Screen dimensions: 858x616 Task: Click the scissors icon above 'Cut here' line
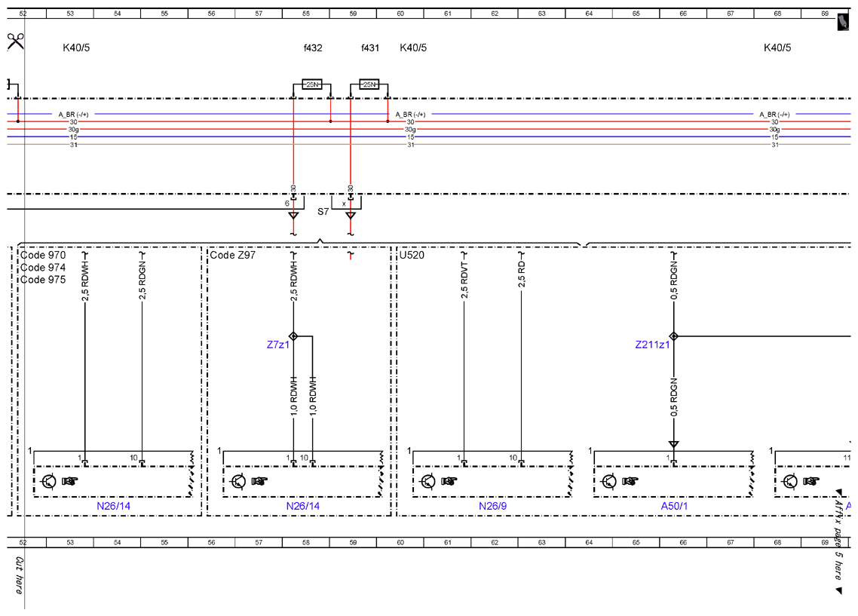[x=15, y=41]
